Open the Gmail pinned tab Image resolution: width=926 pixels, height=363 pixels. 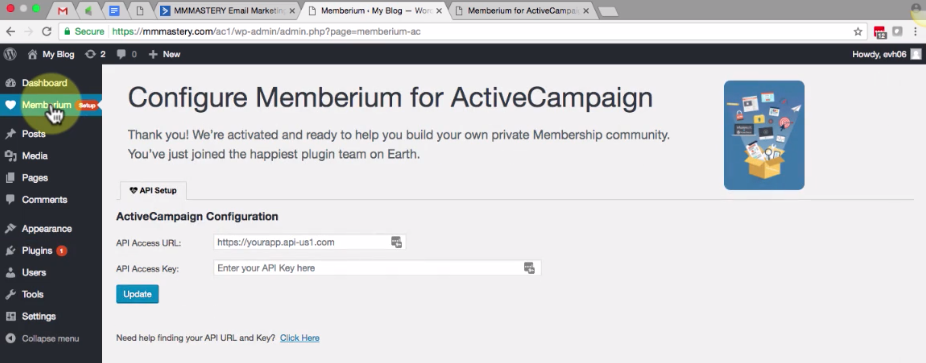point(62,11)
